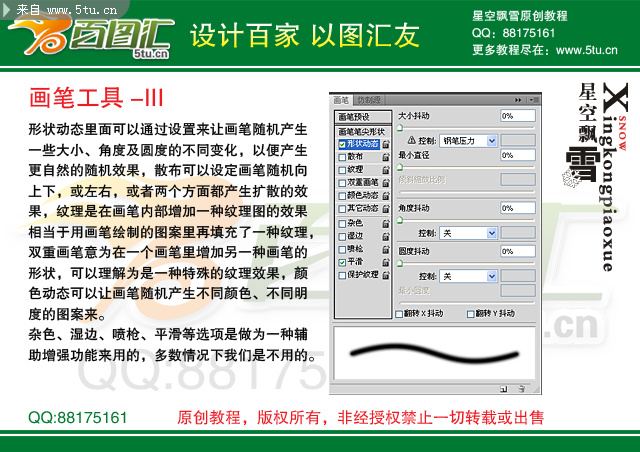Toggle lock icon next to 纹理
Screen dimensions: 640x452
[387, 170]
